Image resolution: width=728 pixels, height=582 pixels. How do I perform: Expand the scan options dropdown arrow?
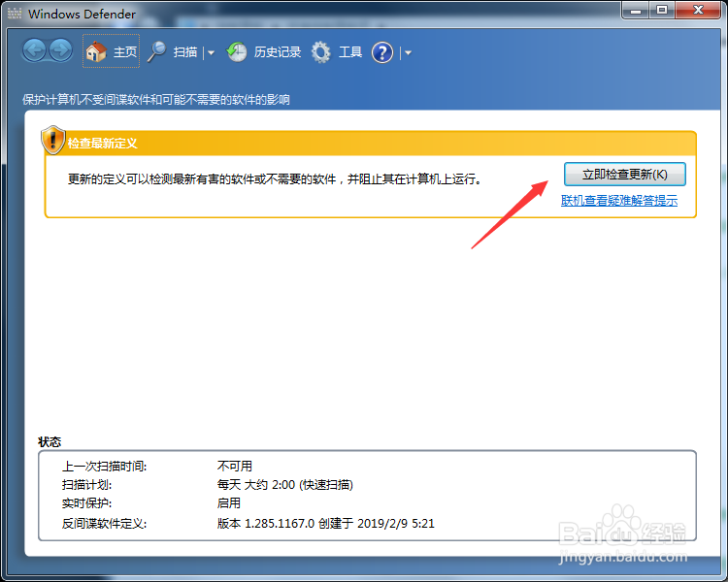coord(212,53)
